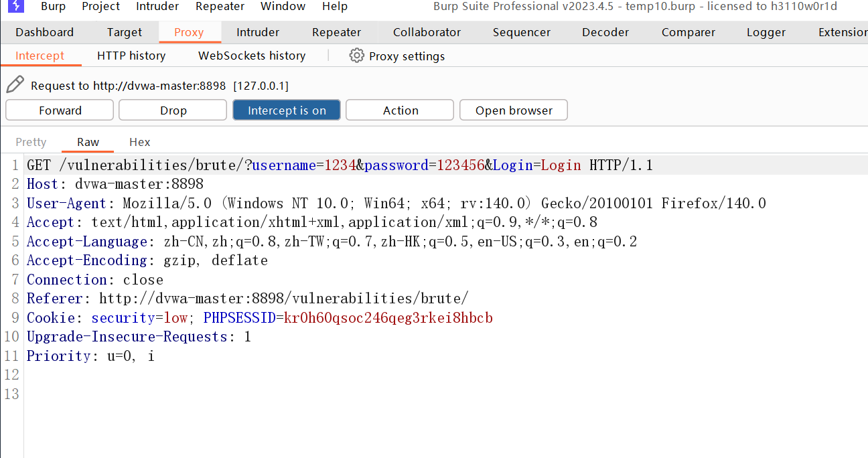Switch to the Dashboard tab
The image size is (868, 458).
coord(45,32)
